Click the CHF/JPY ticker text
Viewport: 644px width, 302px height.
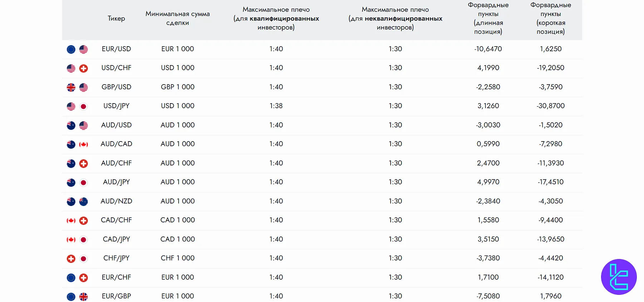116,258
